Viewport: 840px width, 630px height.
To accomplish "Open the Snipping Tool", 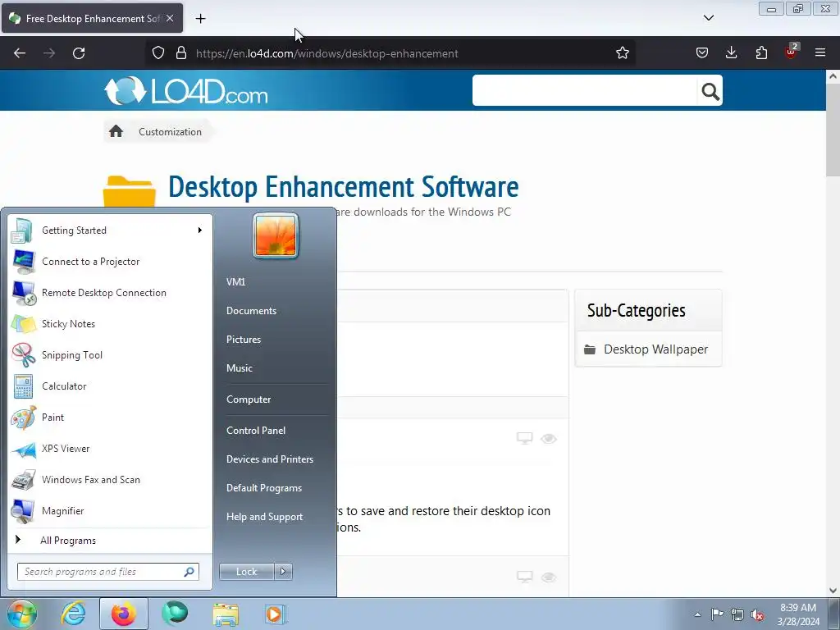I will click(x=110, y=354).
